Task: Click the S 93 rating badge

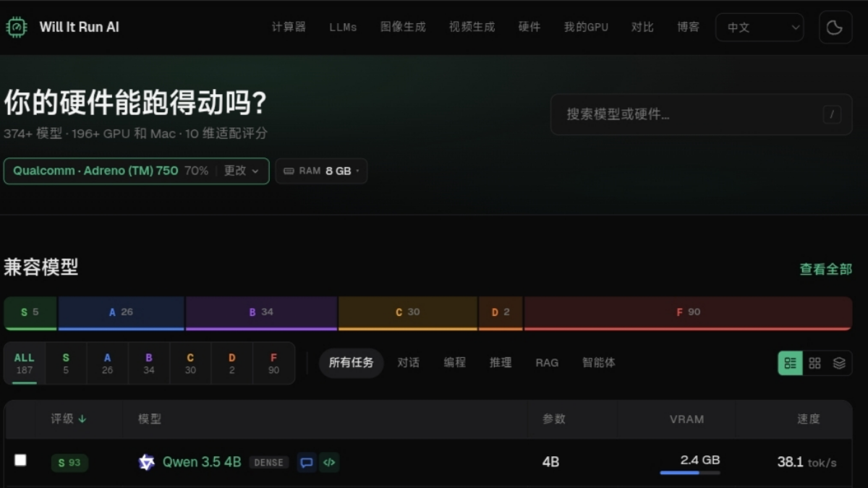Action: (69, 463)
